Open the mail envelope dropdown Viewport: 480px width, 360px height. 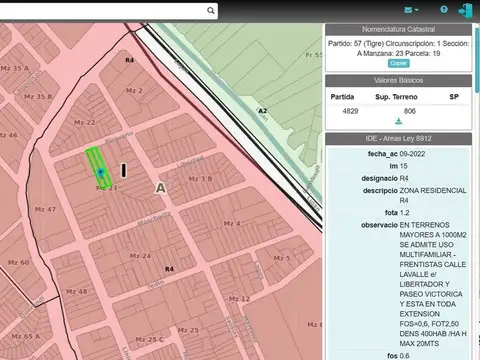tap(411, 10)
